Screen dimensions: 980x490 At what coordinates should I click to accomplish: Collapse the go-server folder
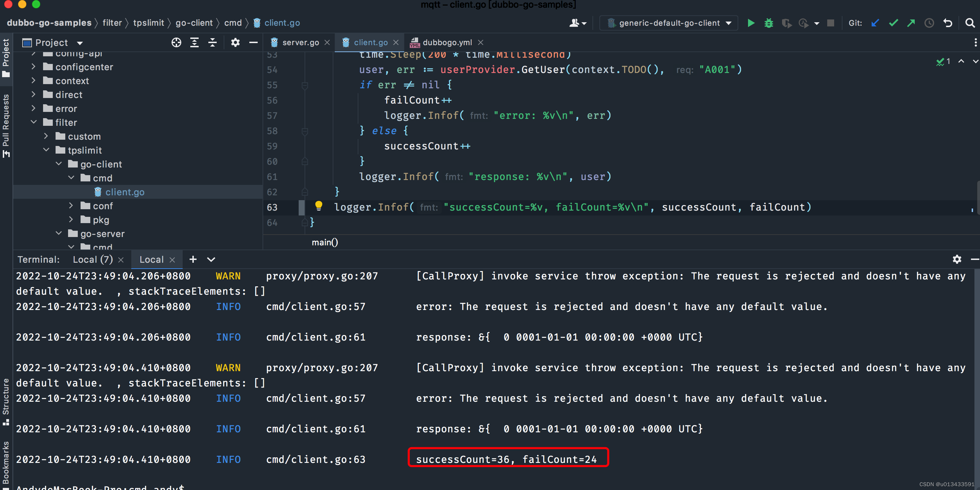coord(59,234)
